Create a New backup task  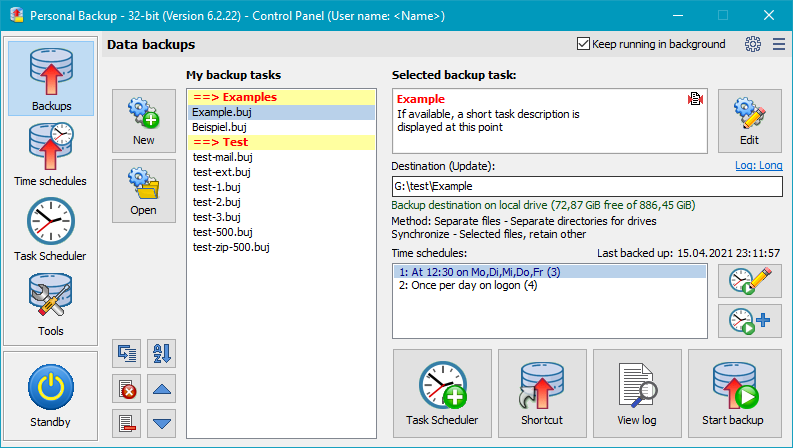coord(143,119)
